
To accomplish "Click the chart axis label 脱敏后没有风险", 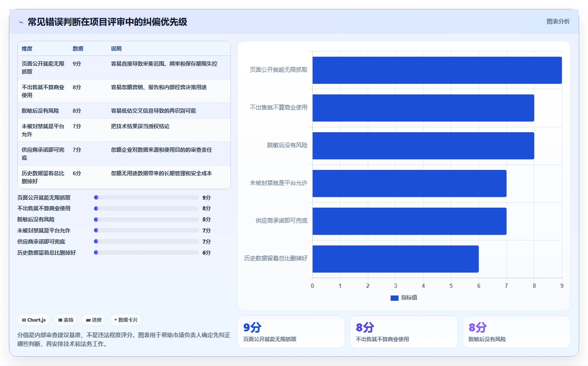I will coord(287,146).
